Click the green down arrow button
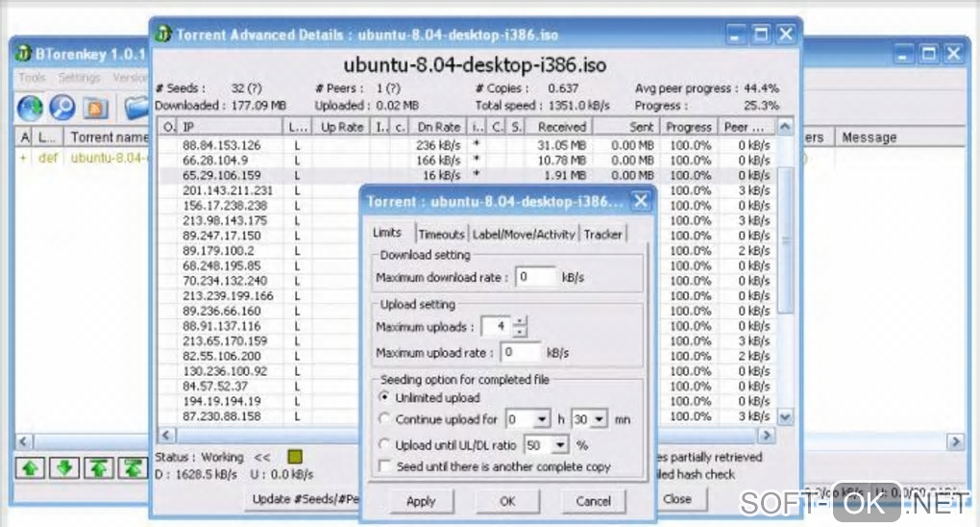 [64, 468]
